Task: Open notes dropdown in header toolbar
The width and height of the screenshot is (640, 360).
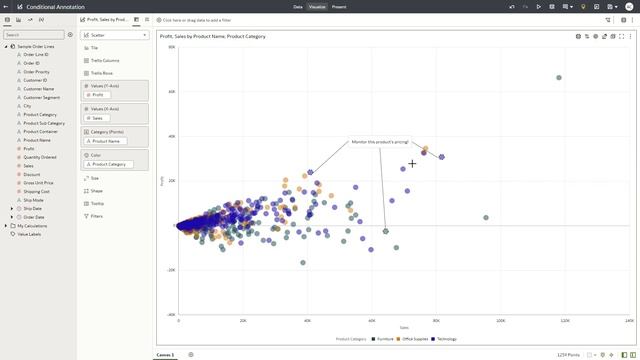Action: point(568,7)
